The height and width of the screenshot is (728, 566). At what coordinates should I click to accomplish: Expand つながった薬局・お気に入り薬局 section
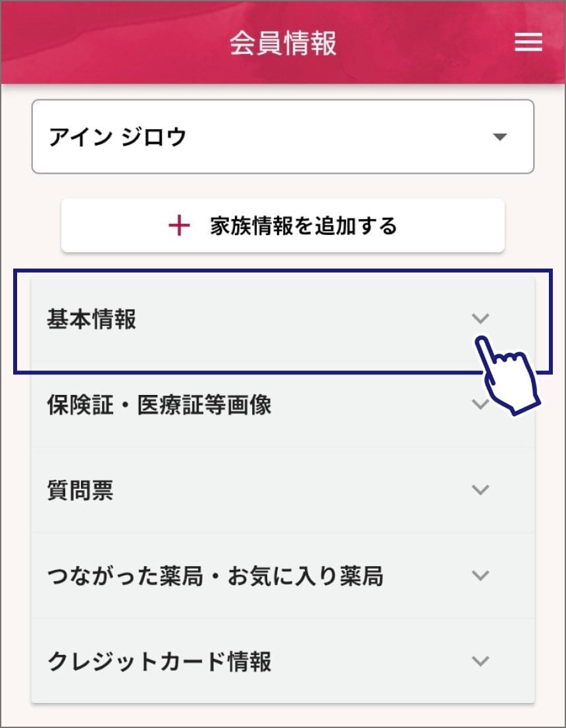[283, 575]
